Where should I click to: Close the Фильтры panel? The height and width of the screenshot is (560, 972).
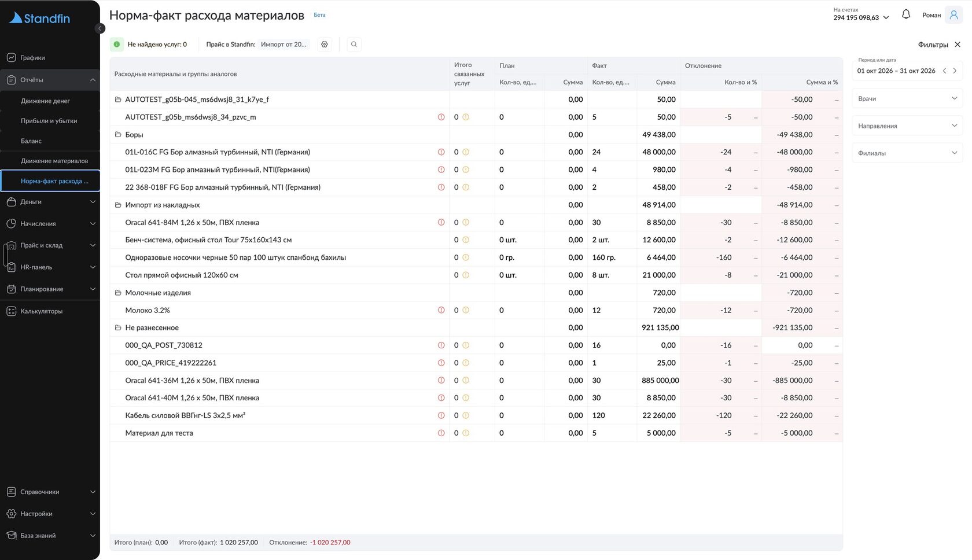click(x=958, y=45)
